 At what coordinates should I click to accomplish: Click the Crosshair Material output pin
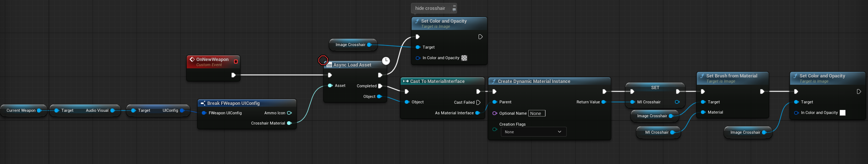tap(289, 123)
